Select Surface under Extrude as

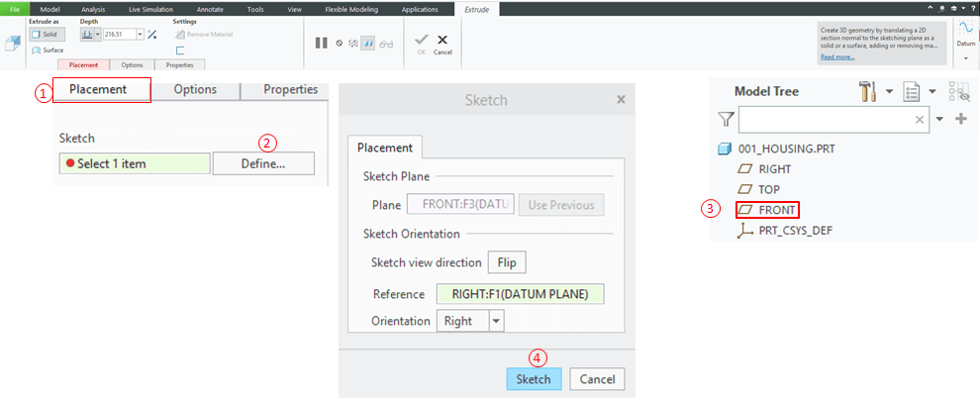tap(47, 50)
